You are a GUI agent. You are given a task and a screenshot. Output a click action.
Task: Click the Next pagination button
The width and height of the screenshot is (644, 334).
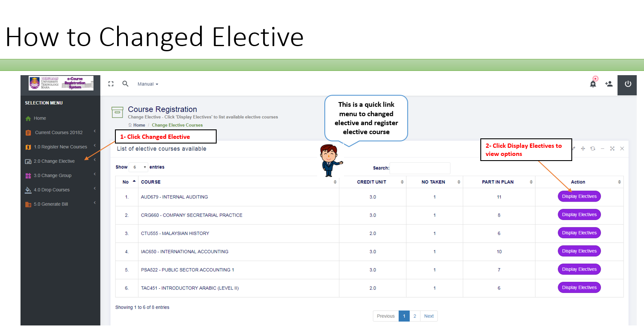click(429, 316)
